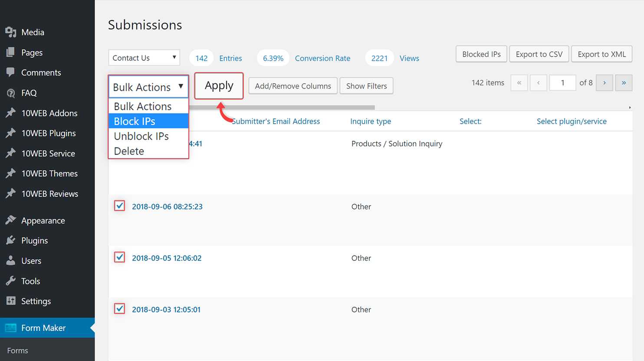Open the Contact Us form dropdown
This screenshot has width=644, height=361.
[x=144, y=58]
